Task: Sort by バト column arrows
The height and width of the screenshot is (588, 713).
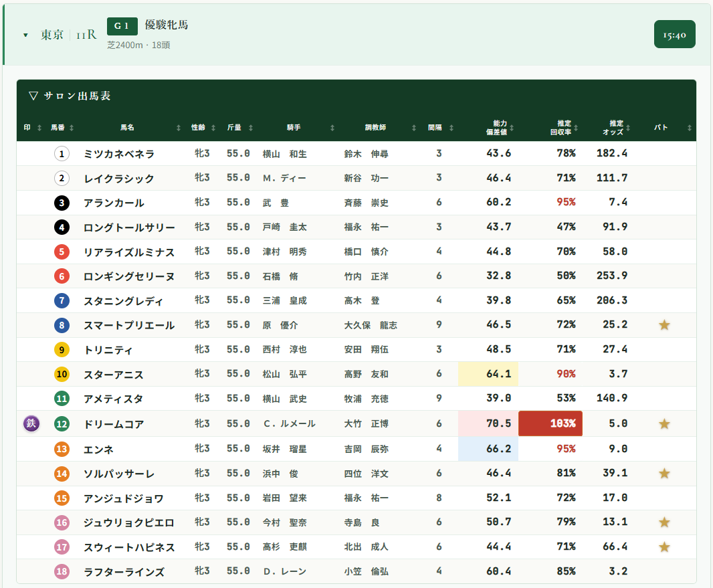Action: [x=690, y=128]
